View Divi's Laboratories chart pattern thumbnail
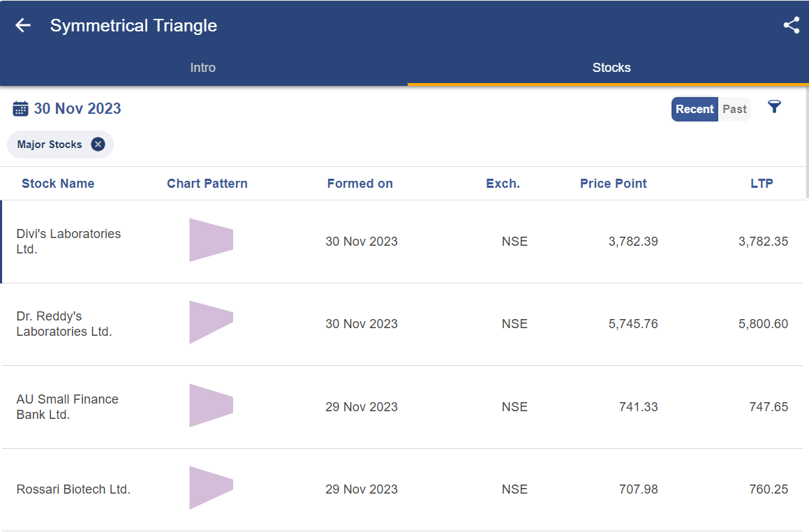This screenshot has height=532, width=809. click(x=211, y=240)
